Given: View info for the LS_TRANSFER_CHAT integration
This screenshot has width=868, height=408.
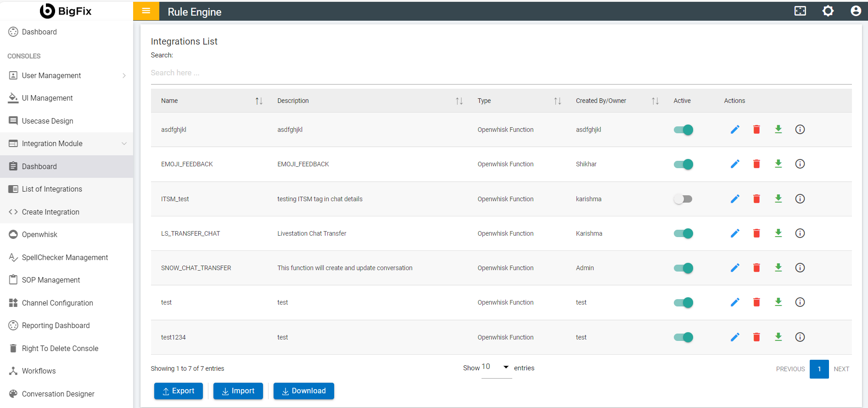Looking at the screenshot, I should (800, 233).
